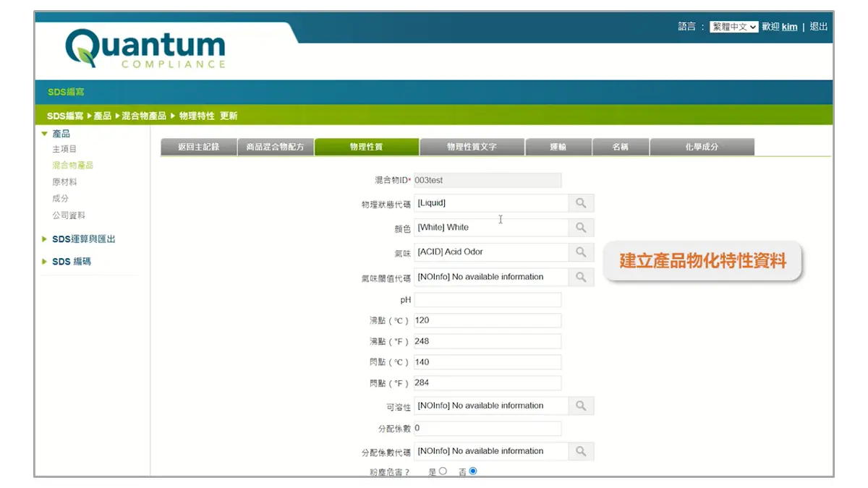Select 原材料 in the sidebar
This screenshot has width=868, height=488.
pyautogui.click(x=64, y=182)
